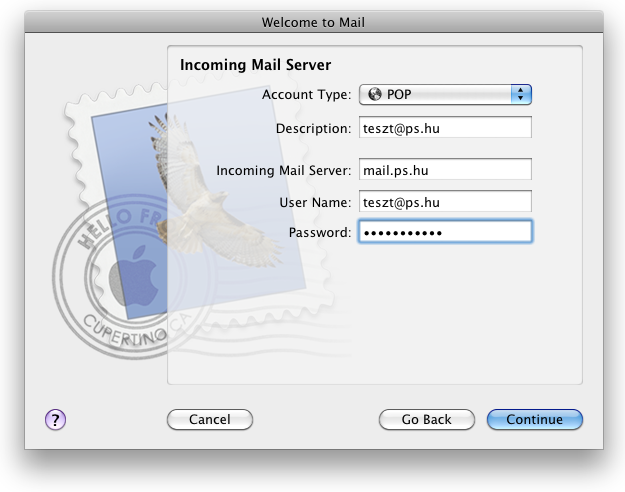The height and width of the screenshot is (492, 625).
Task: Continue to the next setup step
Action: coord(535,419)
